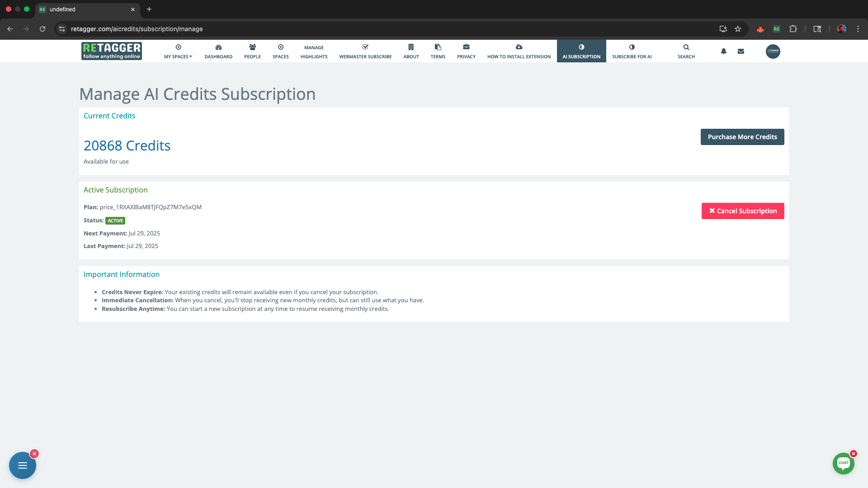Click the Retagger extension icon in browser toolbar
Viewport: 868px width, 488px height.
[776, 29]
